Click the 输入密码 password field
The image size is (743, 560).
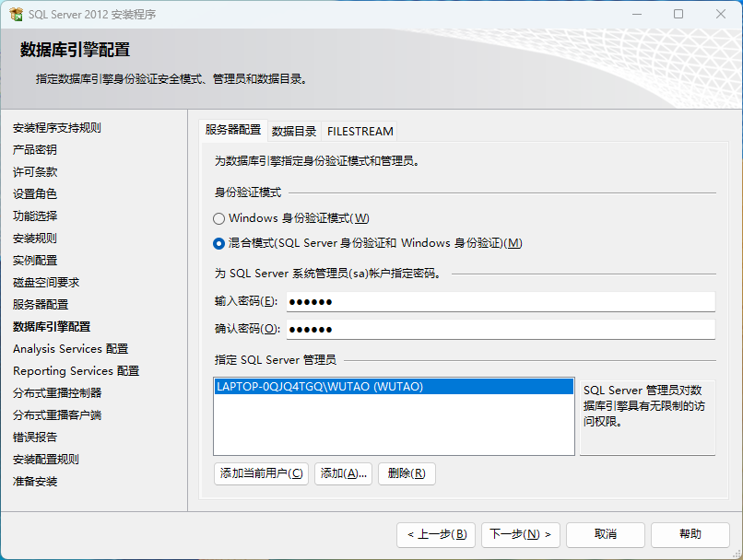click(501, 301)
